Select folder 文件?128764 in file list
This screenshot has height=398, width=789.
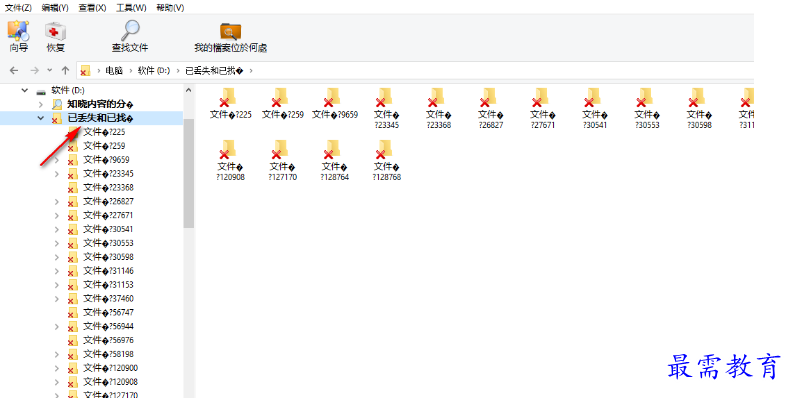(335, 161)
